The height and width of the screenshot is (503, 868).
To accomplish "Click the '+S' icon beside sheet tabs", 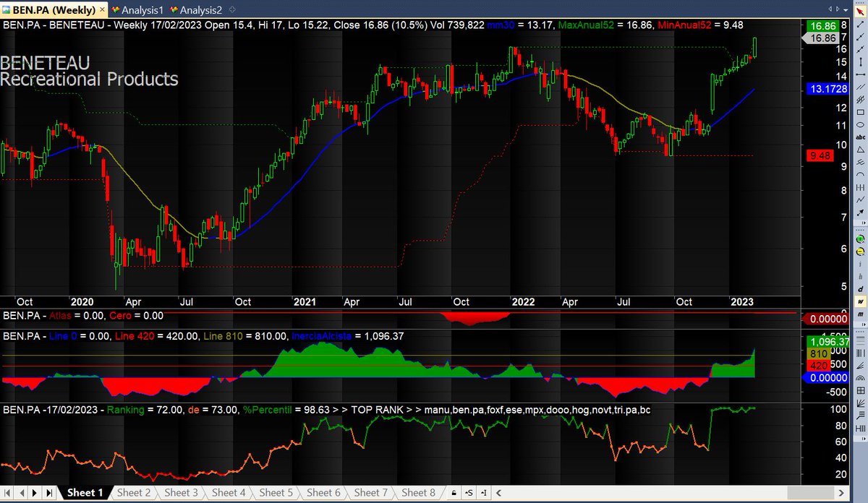I will point(469,493).
